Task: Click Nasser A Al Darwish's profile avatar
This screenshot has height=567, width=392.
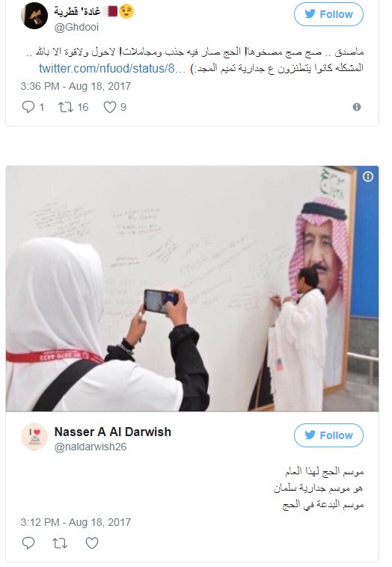Action: 34,437
